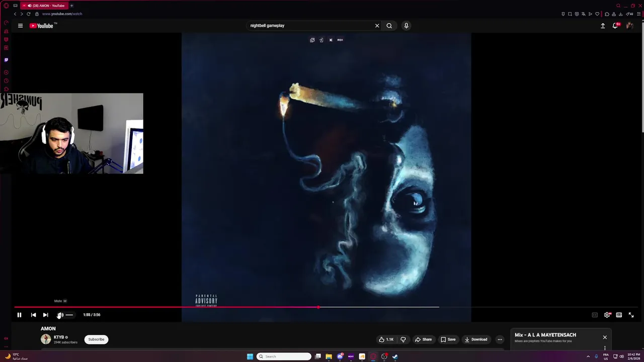Image resolution: width=644 pixels, height=362 pixels.
Task: Dislike the AMON video
Action: (403, 339)
